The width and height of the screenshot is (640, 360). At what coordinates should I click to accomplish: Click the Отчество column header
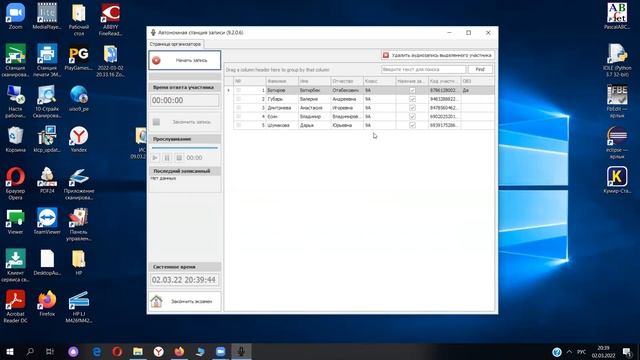(347, 81)
